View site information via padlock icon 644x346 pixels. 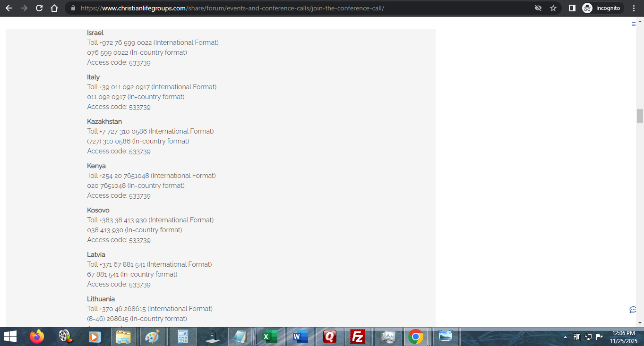point(73,8)
